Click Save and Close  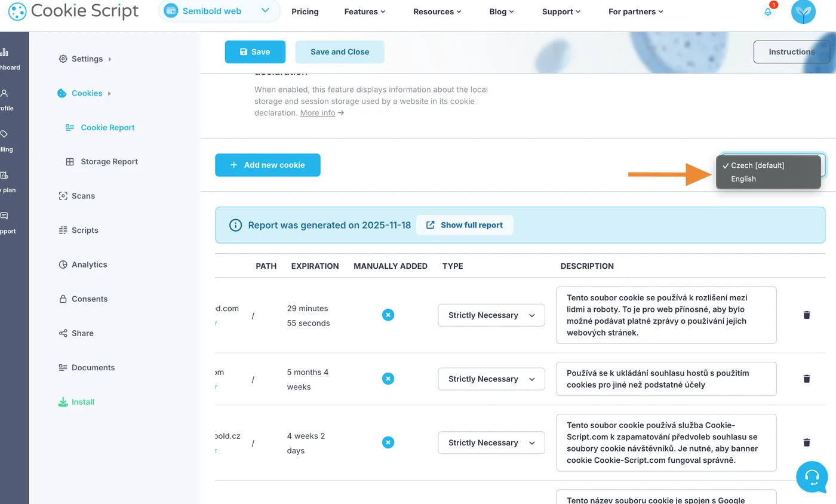340,52
